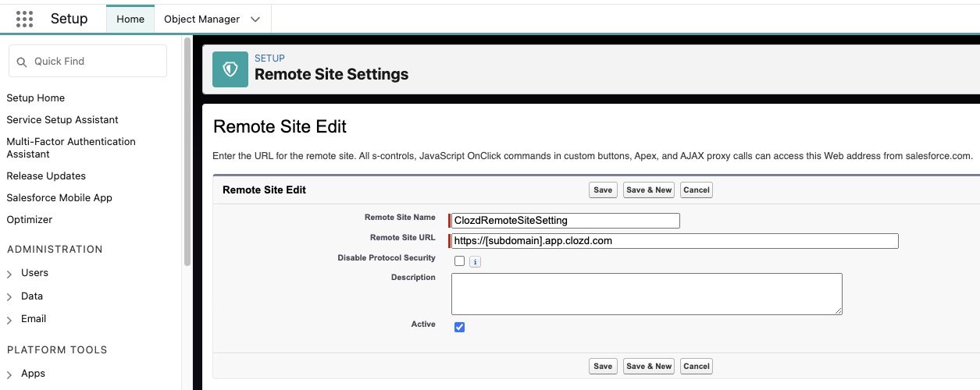
Task: Open Multi-Factor Authentication Assistant
Action: 71,147
